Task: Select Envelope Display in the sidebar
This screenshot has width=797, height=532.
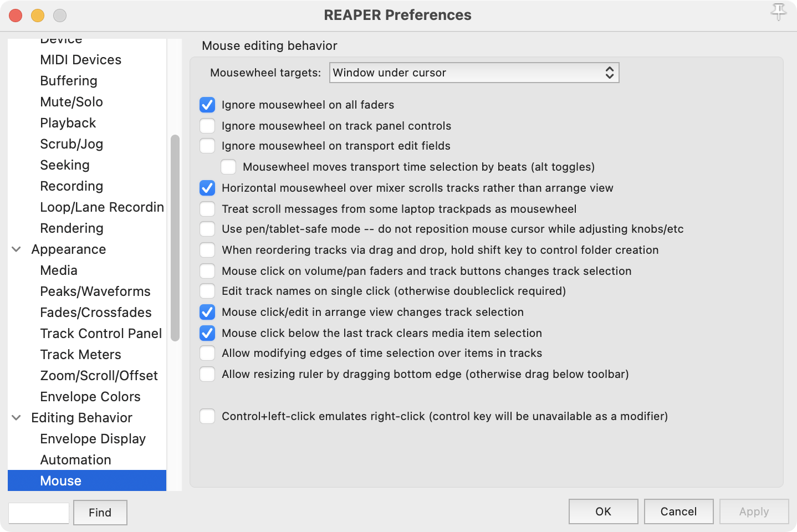Action: 93,439
